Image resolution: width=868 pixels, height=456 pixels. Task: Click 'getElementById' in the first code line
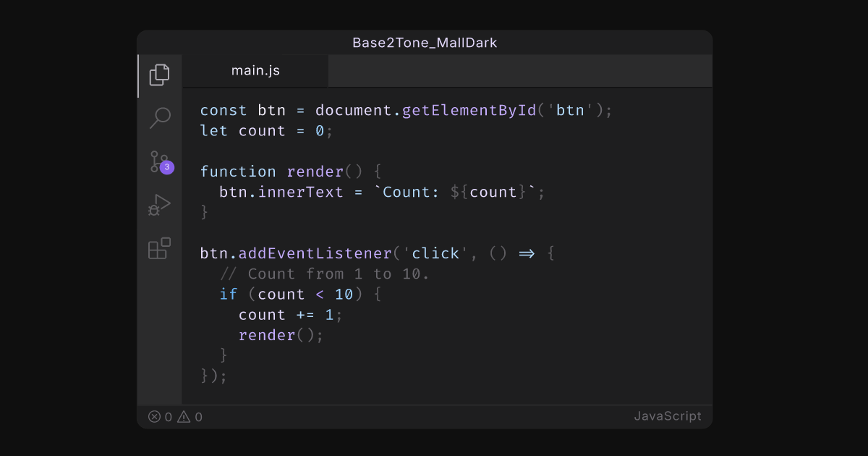pos(469,111)
